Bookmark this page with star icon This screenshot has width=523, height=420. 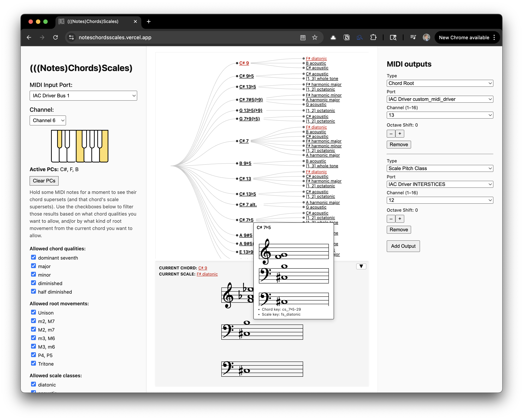(315, 37)
